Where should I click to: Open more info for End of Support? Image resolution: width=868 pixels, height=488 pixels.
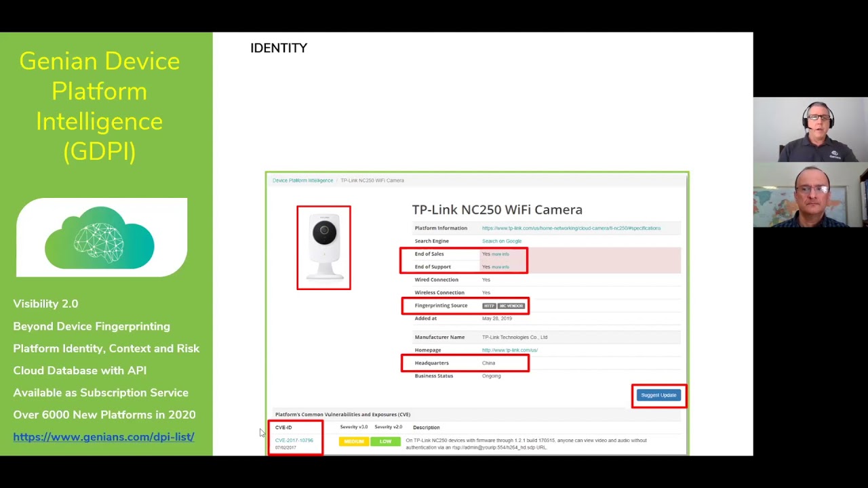[500, 267]
